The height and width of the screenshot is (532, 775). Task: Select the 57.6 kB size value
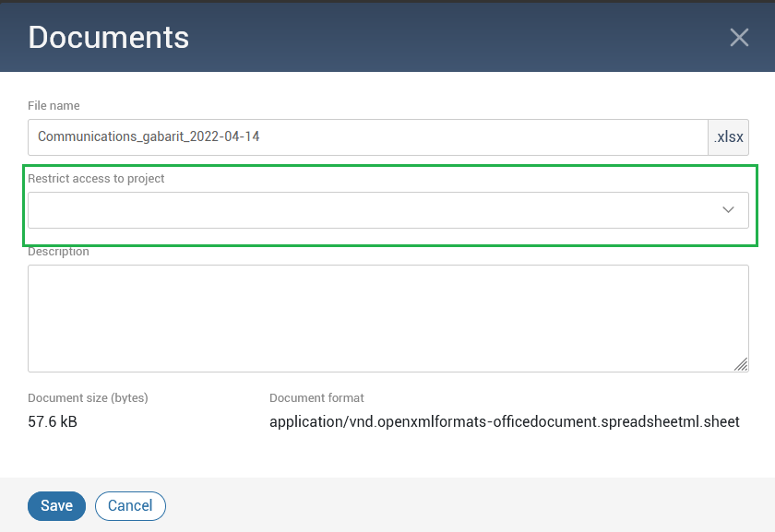coord(59,422)
